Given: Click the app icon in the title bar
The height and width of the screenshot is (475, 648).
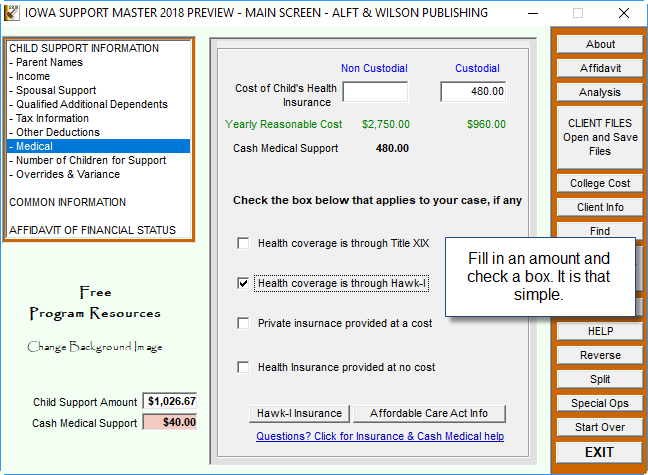Looking at the screenshot, I should pyautogui.click(x=11, y=13).
